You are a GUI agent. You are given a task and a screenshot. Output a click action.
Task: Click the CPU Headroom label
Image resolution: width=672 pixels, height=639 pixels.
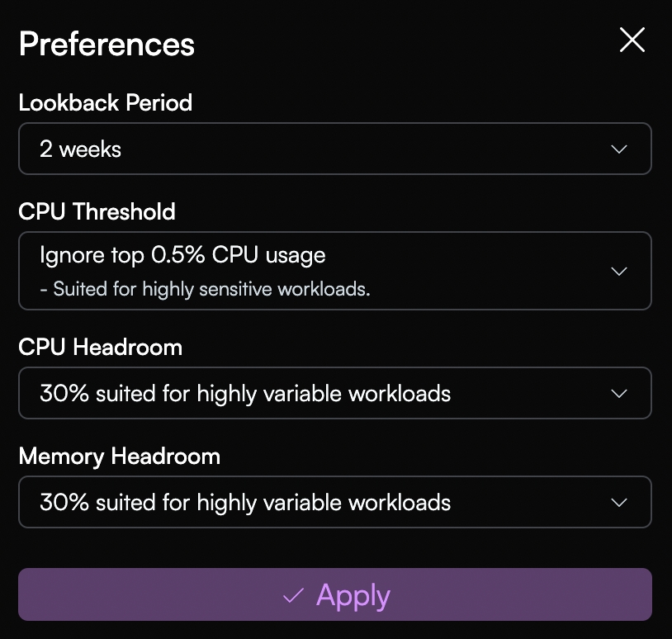click(x=100, y=348)
